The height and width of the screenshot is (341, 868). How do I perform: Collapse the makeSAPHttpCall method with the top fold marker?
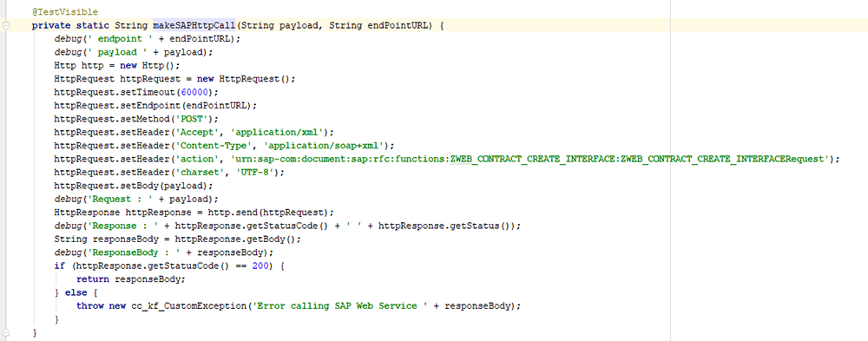(6, 25)
